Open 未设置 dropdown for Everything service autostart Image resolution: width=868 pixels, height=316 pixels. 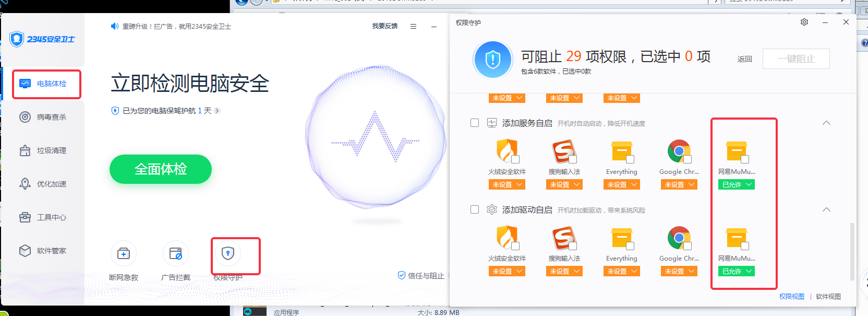point(622,184)
